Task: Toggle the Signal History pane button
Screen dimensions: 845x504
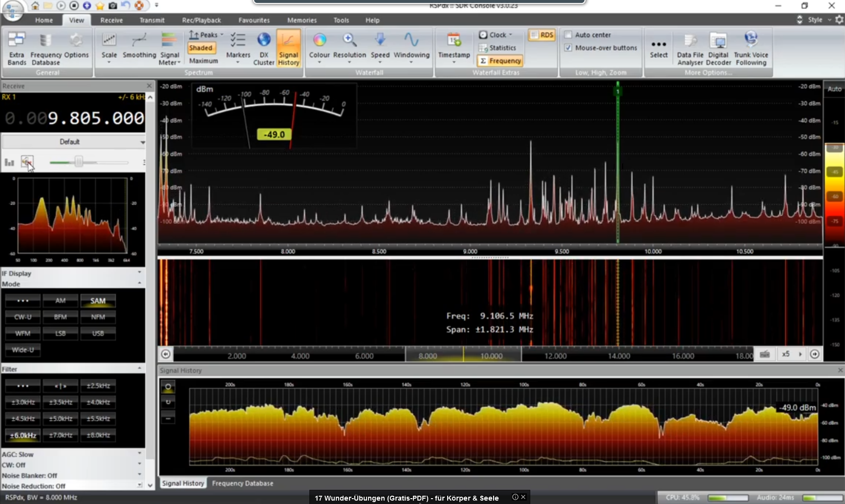Action: (x=288, y=49)
